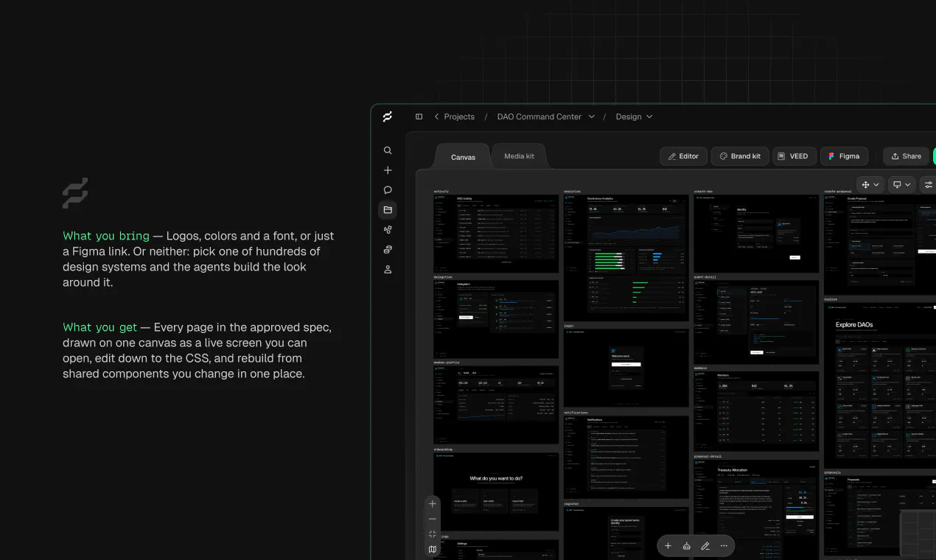Select the pencil icon in the bottom toolbar
936x560 pixels.
pyautogui.click(x=705, y=546)
